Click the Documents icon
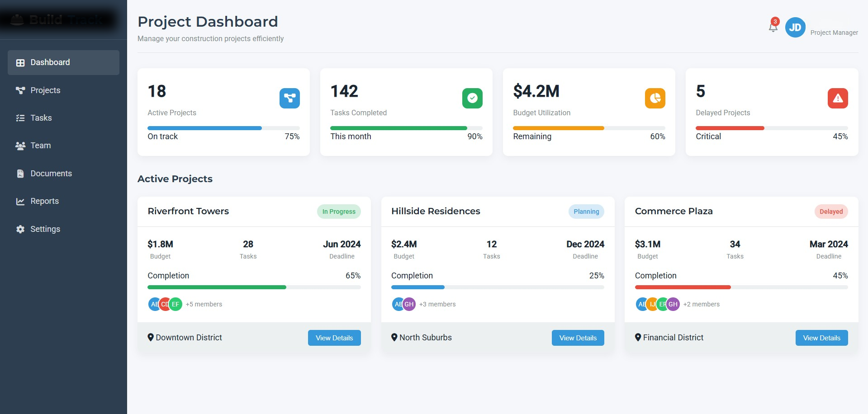This screenshot has width=868, height=414. [20, 173]
